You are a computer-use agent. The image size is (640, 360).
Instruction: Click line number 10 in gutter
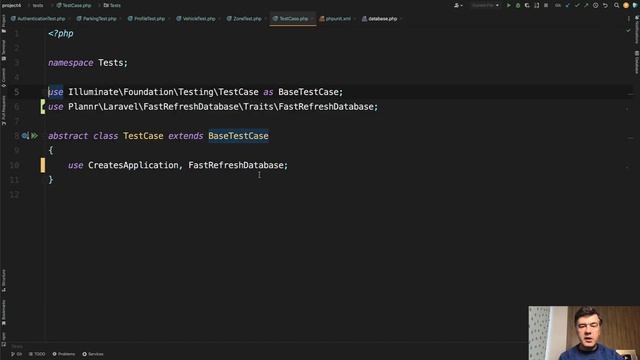click(14, 165)
